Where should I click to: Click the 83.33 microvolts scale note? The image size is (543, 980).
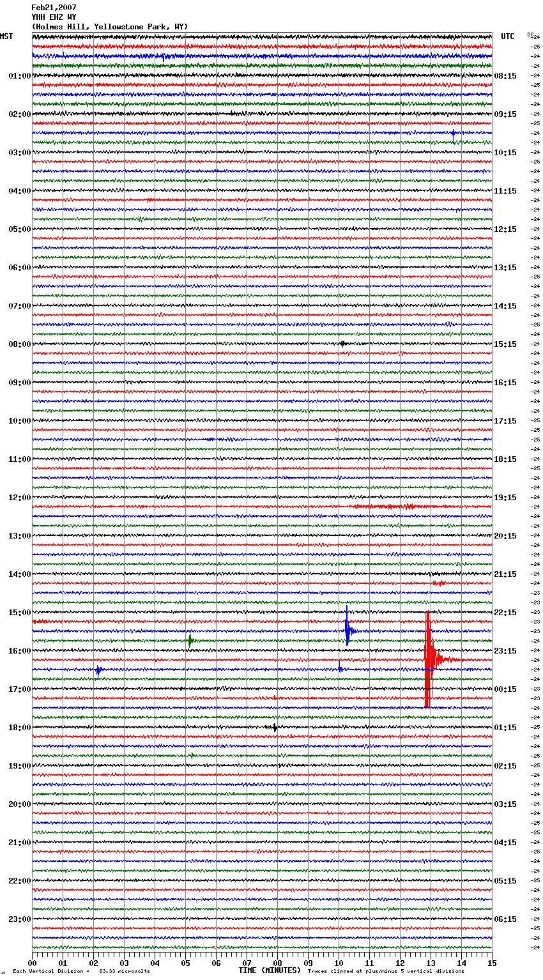point(125,971)
